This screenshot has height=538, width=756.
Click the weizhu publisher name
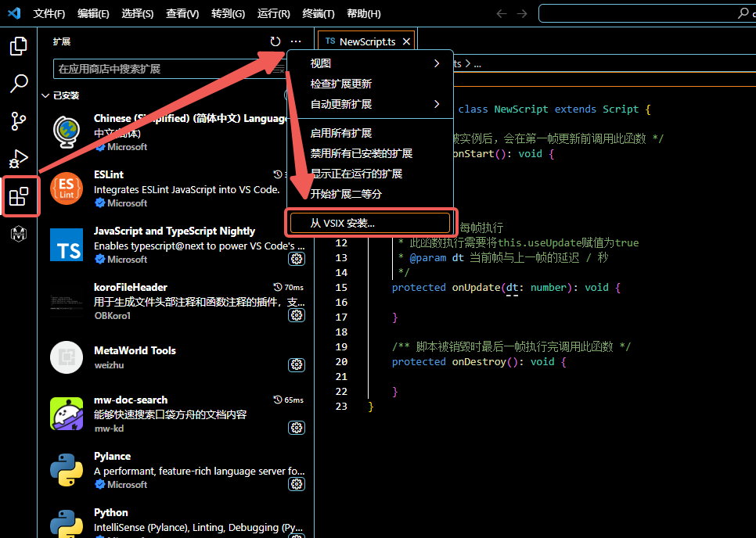point(109,365)
